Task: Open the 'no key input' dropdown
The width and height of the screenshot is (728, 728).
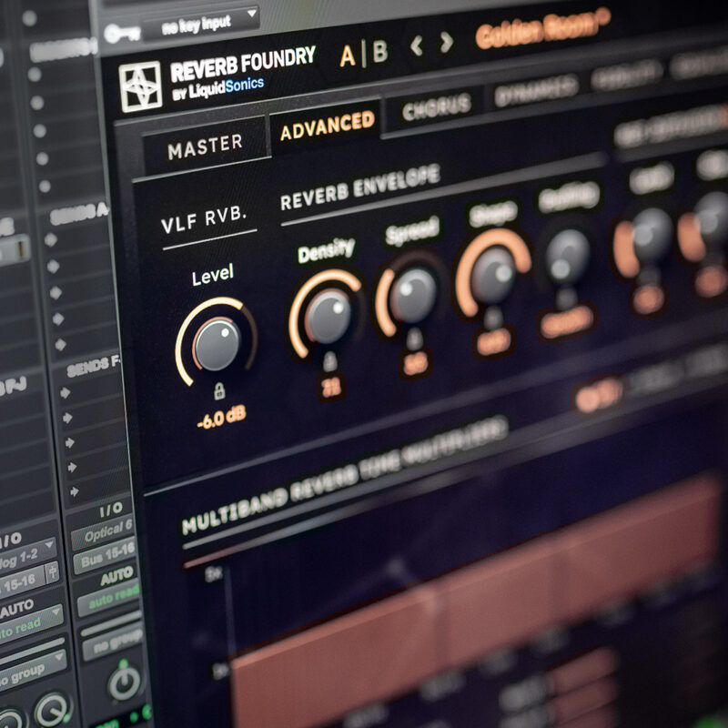Action: pyautogui.click(x=200, y=24)
